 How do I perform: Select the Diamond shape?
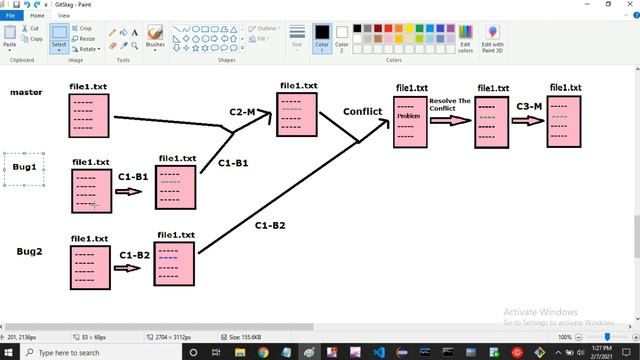186,39
